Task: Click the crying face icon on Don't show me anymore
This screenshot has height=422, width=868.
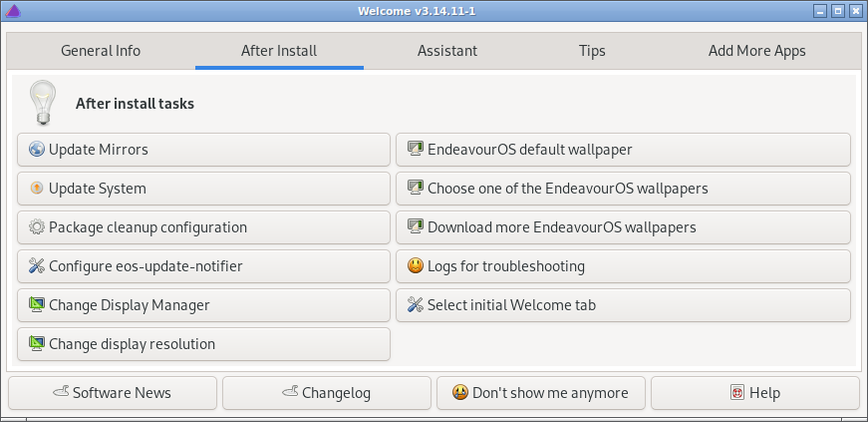Action: 460,393
